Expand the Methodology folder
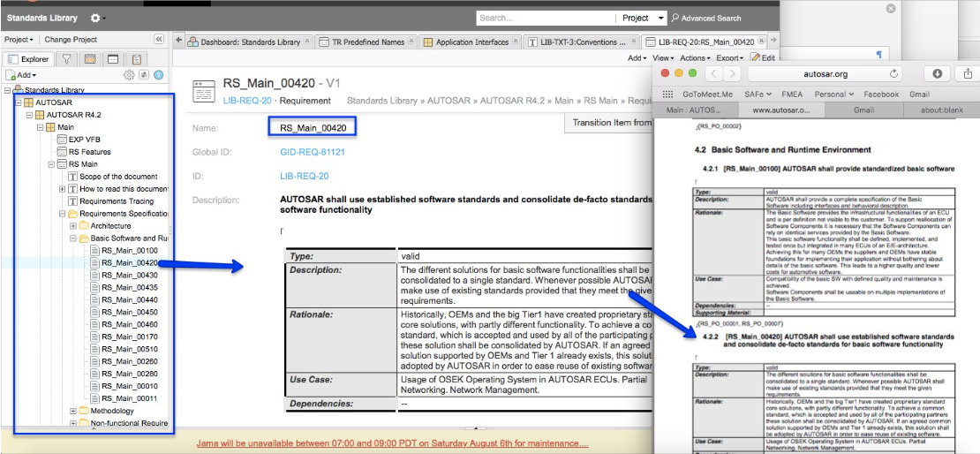Screen dimensions: 980x454 (x=73, y=411)
